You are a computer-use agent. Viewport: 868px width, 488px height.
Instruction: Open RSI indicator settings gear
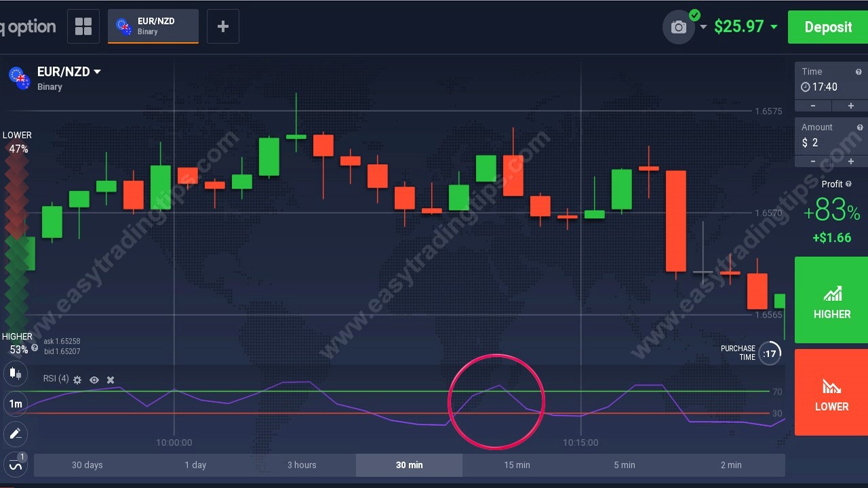(77, 380)
